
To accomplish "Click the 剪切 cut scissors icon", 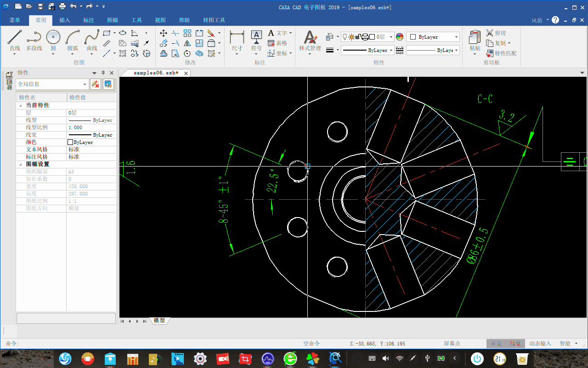I will [490, 33].
